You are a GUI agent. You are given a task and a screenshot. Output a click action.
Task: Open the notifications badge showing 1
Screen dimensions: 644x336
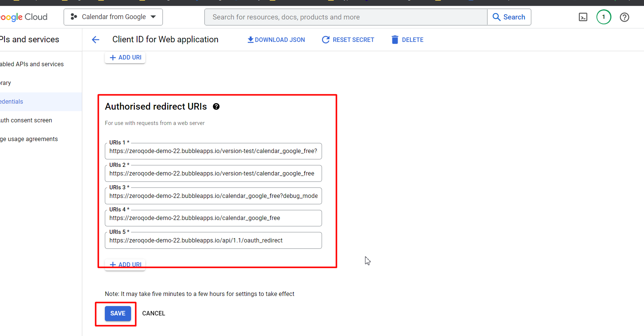coord(604,17)
